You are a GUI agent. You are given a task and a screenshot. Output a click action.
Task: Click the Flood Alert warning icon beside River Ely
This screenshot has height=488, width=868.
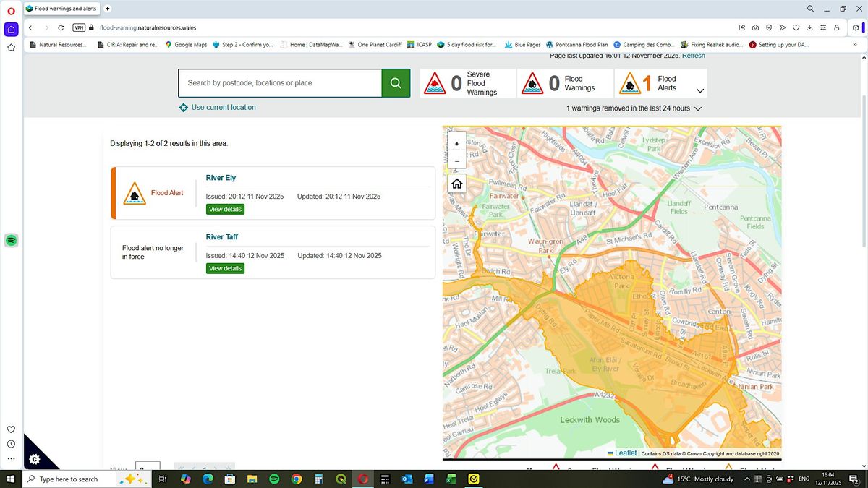click(x=135, y=193)
